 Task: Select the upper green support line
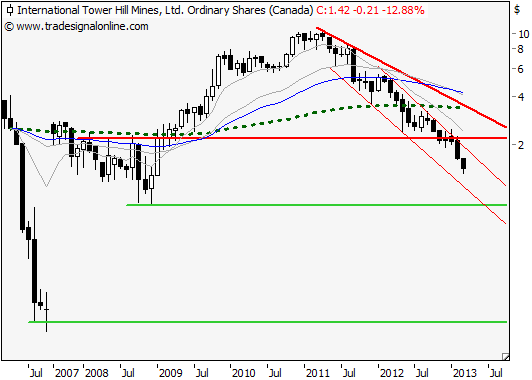click(x=317, y=205)
